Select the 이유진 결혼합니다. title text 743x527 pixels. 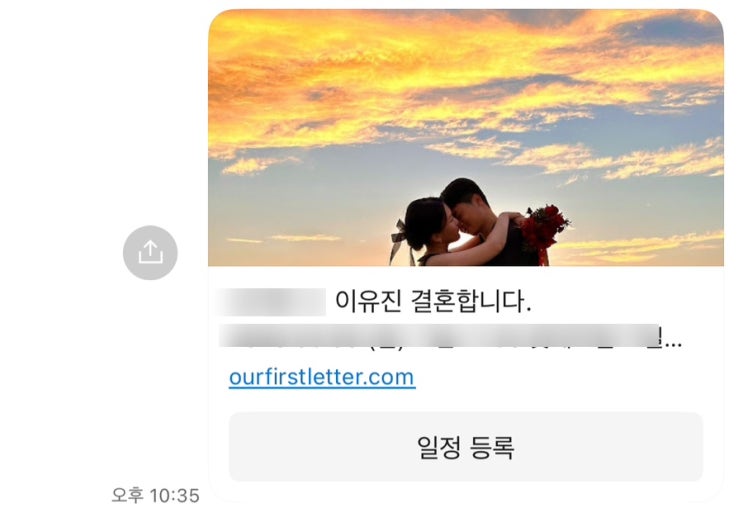pos(433,301)
